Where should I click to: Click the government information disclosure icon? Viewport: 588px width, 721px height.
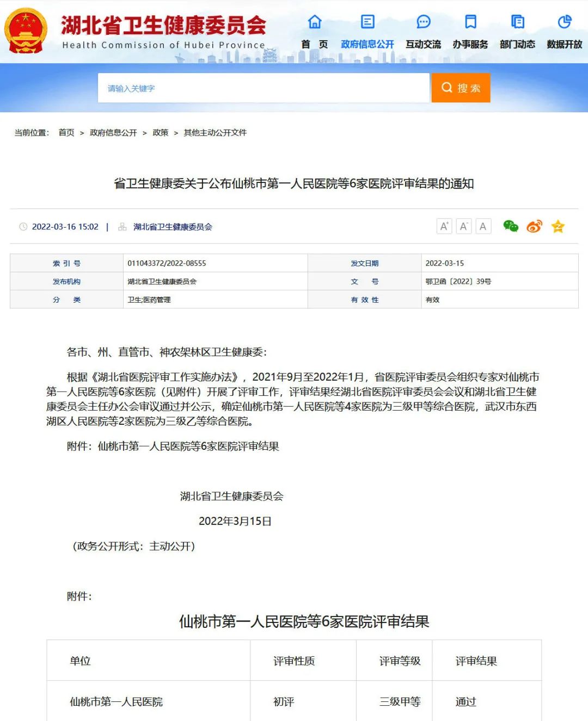click(x=367, y=22)
